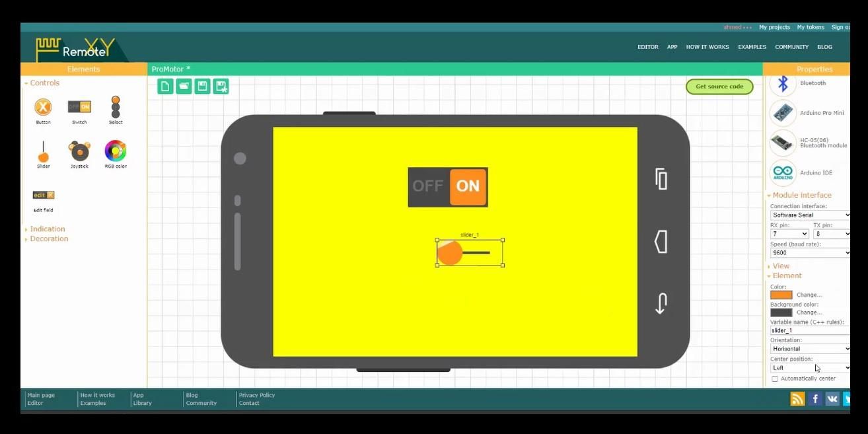Switch to the ProMotor tab

point(170,69)
